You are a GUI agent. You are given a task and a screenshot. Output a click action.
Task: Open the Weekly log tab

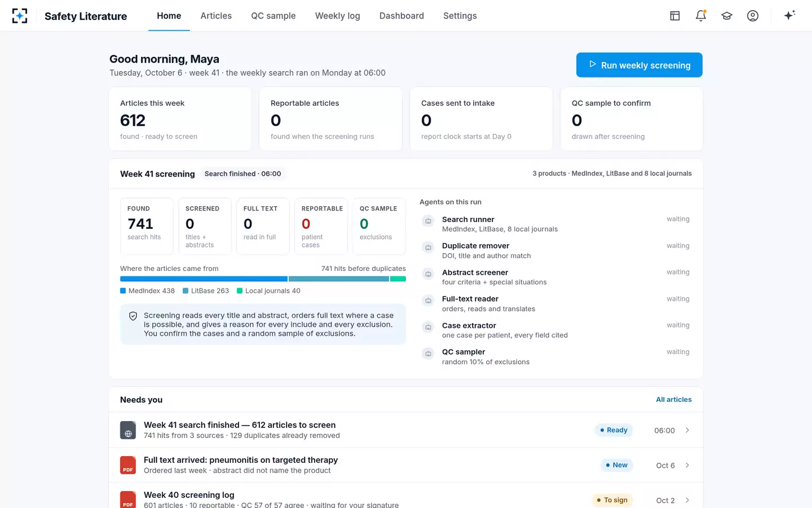pos(338,16)
